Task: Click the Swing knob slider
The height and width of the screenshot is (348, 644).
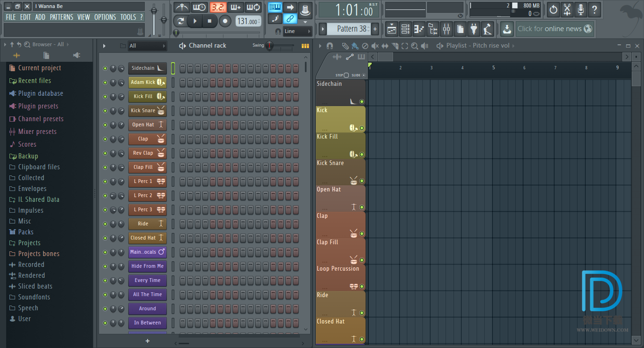Action: [x=270, y=46]
